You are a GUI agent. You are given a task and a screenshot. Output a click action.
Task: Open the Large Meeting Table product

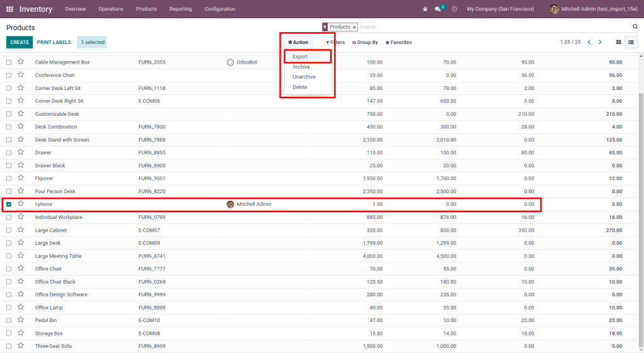click(x=58, y=256)
